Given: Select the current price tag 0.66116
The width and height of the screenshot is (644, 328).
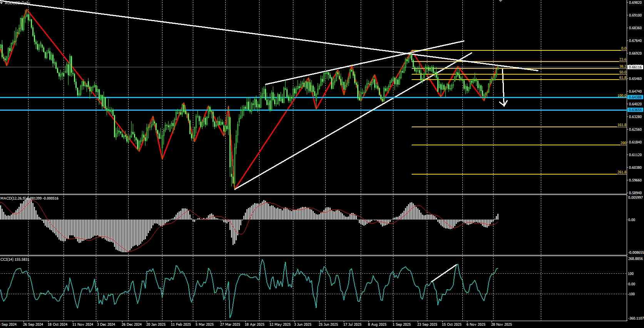Looking at the screenshot, I should tap(635, 67).
